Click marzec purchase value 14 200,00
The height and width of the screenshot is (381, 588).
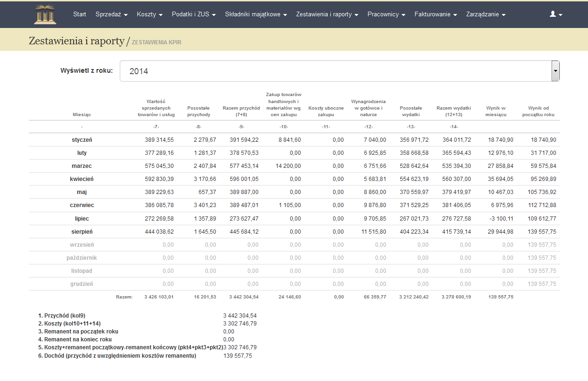(288, 166)
